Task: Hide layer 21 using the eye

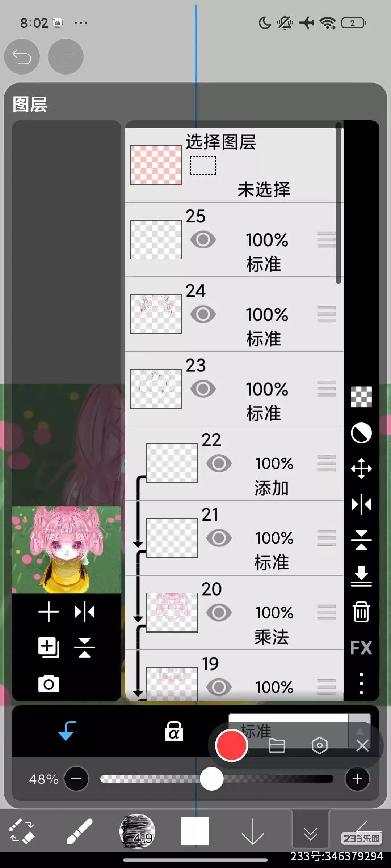Action: (219, 538)
